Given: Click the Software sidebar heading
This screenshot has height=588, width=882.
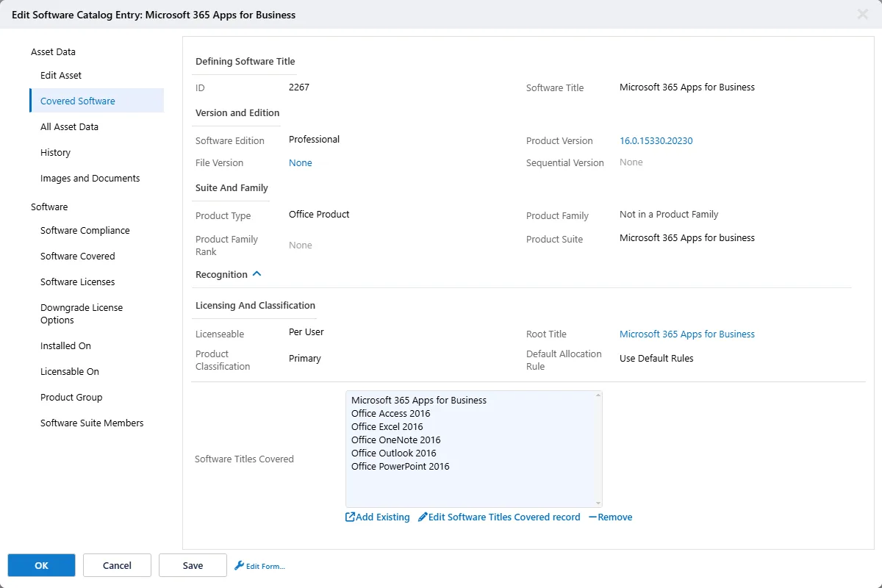Looking at the screenshot, I should point(49,207).
